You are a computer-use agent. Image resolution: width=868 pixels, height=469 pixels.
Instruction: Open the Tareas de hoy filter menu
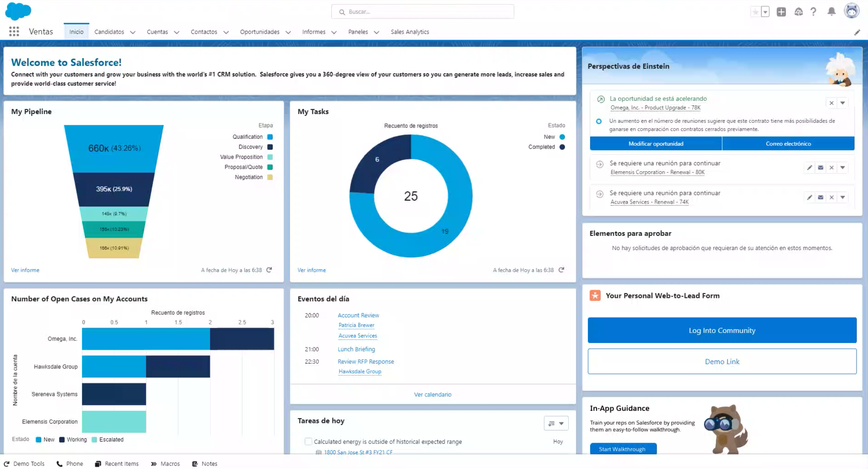556,423
